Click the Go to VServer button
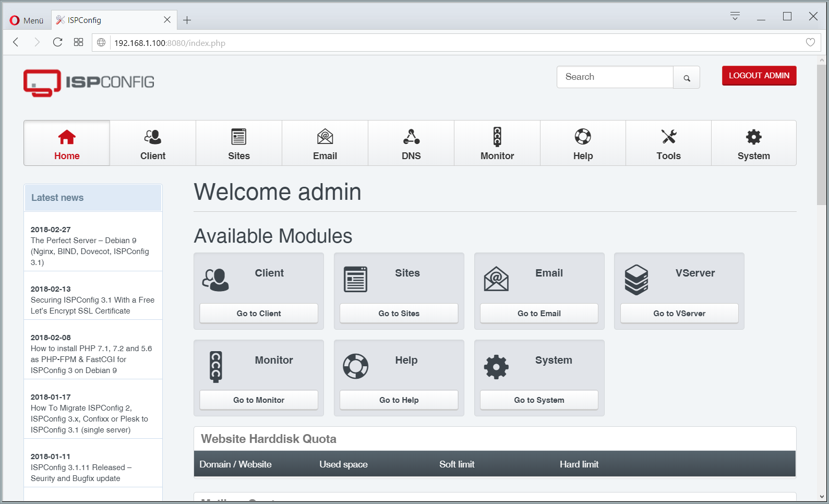The width and height of the screenshot is (829, 504). point(679,313)
